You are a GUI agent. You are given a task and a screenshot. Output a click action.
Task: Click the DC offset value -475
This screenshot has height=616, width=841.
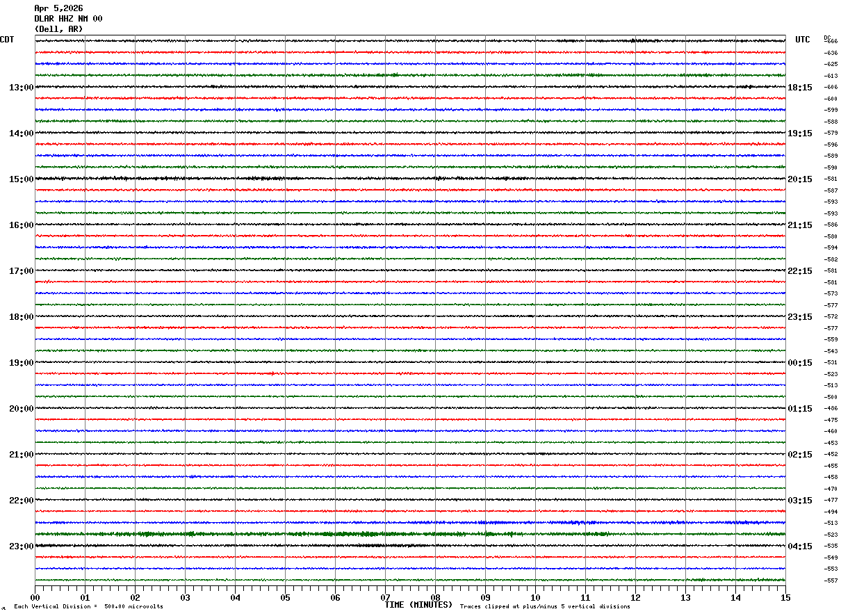click(x=831, y=420)
